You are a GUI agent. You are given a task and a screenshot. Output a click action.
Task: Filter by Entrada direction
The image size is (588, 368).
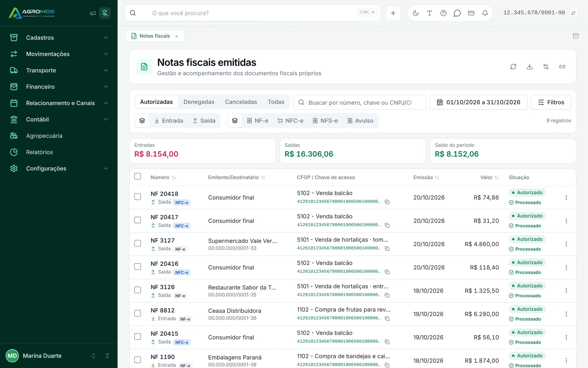click(169, 121)
